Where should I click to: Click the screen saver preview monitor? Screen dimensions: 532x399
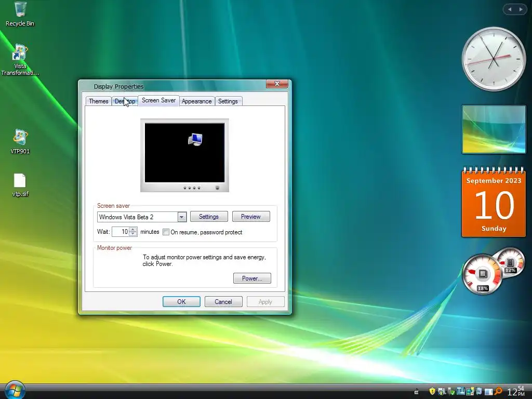pyautogui.click(x=184, y=155)
